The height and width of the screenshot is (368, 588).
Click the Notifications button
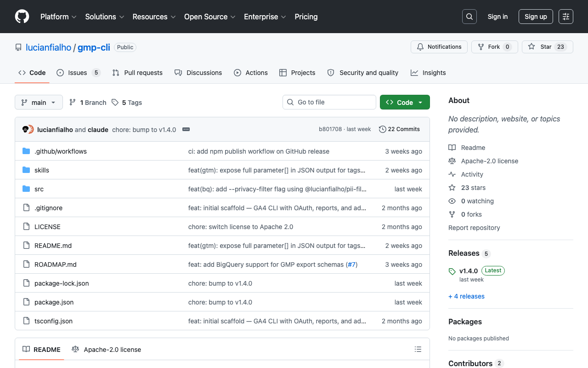[439, 47]
